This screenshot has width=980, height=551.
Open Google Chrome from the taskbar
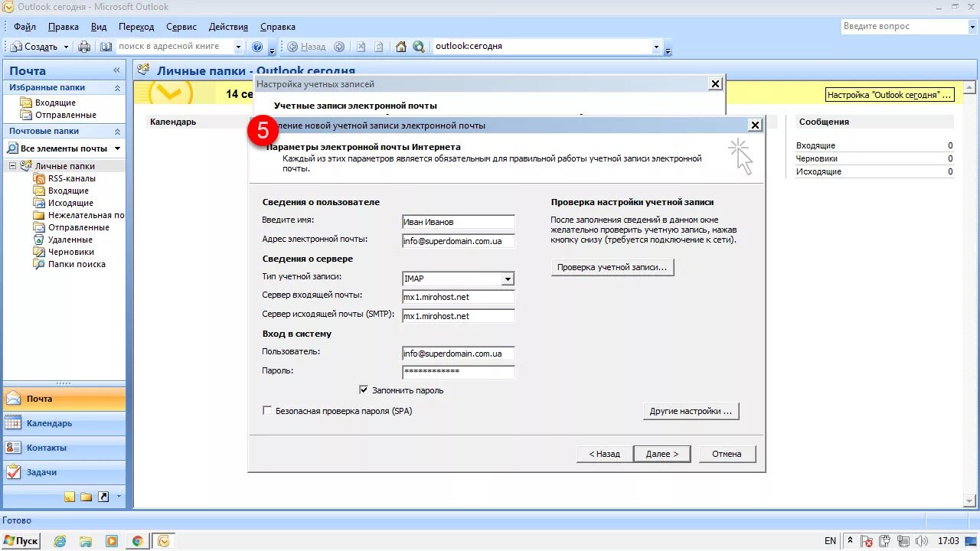(x=137, y=541)
